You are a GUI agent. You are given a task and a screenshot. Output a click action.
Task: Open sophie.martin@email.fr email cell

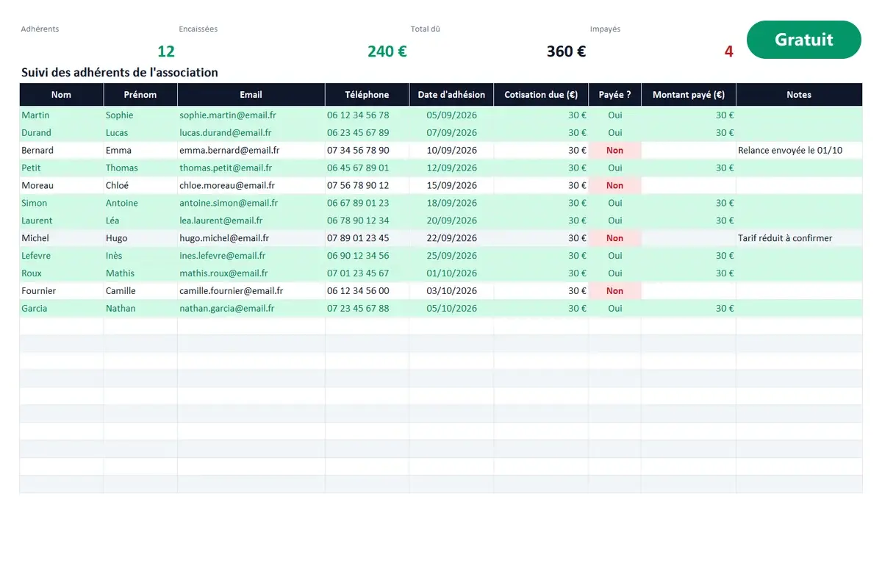[251, 115]
